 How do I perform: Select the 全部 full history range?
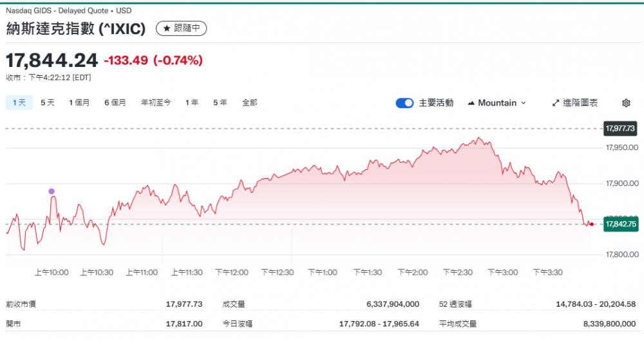[x=250, y=102]
